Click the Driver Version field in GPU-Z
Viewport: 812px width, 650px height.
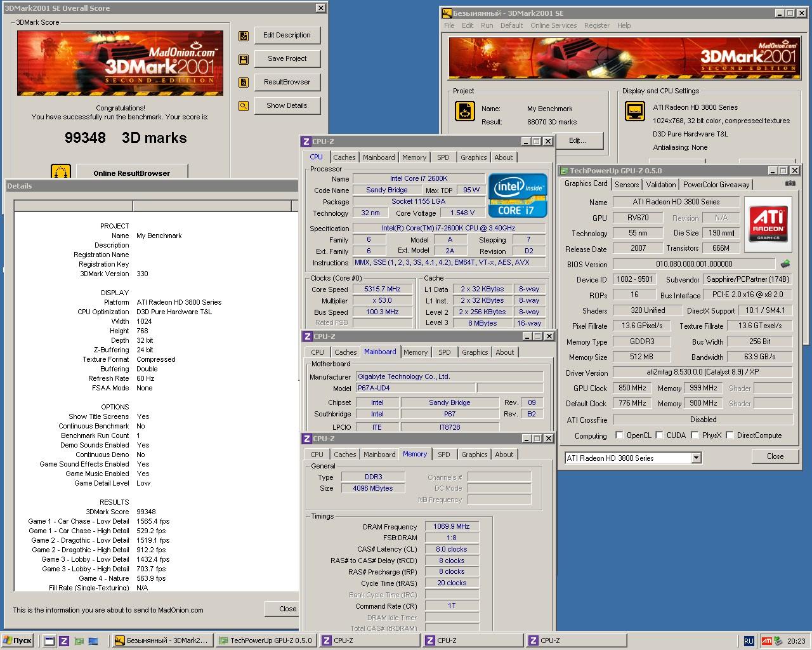point(703,373)
